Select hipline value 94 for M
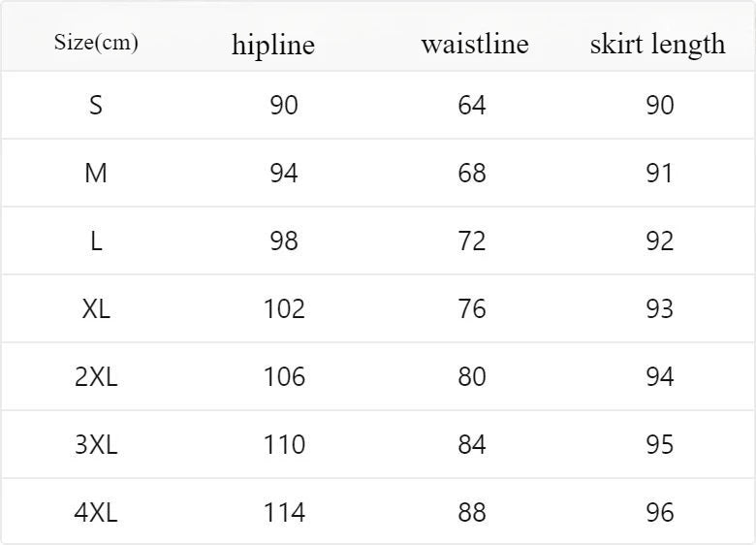This screenshot has height=545, width=756. 284,173
